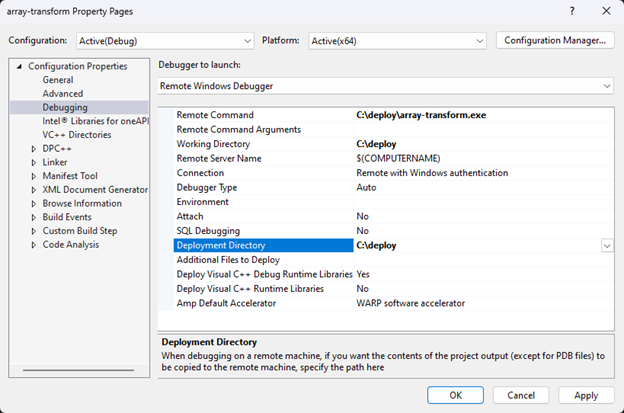
Task: Select the Advanced property page
Action: click(x=62, y=94)
